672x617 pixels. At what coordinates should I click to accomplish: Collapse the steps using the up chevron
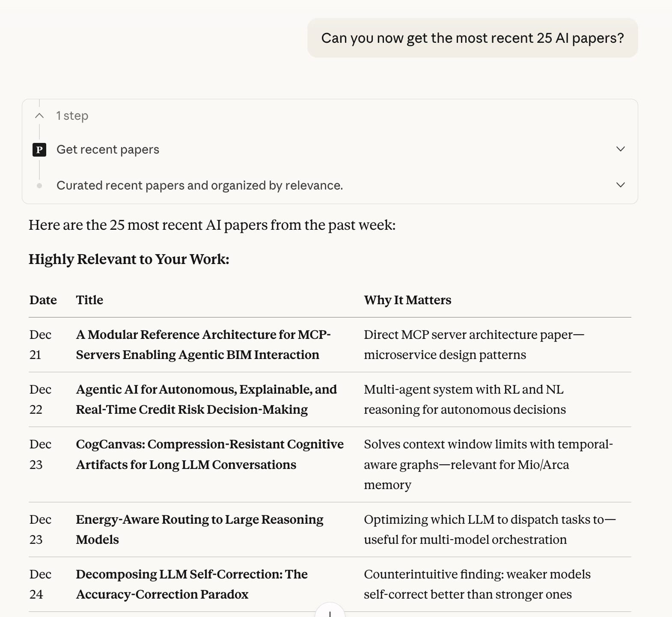(39, 116)
